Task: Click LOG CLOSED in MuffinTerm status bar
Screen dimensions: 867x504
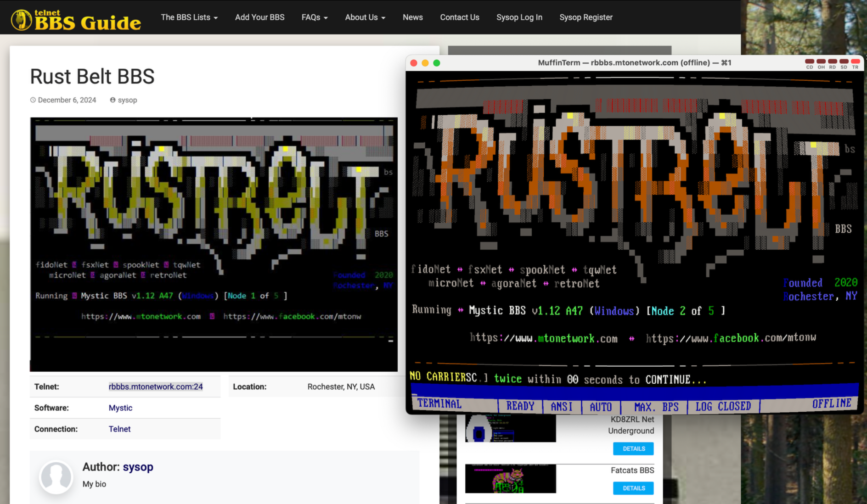Action: coord(723,406)
